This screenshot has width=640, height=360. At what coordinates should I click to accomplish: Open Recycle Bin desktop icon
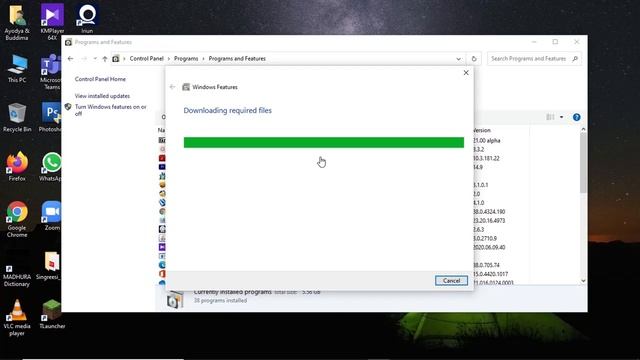coord(17,118)
